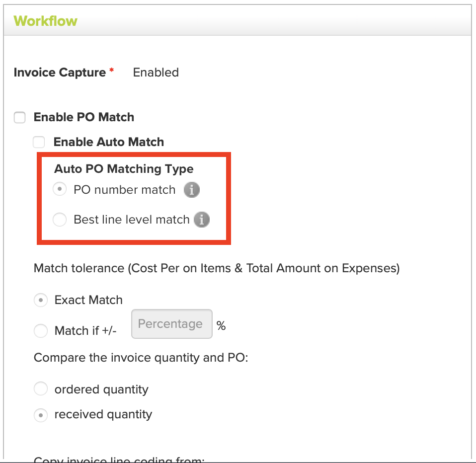This screenshot has width=476, height=463.
Task: Open info icon beside Best line level match
Action: click(x=202, y=220)
